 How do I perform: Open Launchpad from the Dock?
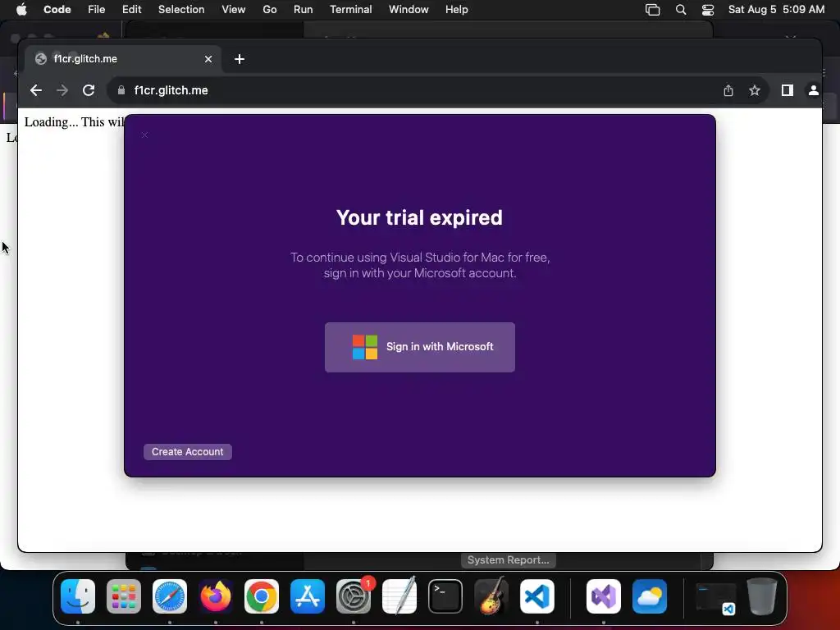click(x=124, y=596)
